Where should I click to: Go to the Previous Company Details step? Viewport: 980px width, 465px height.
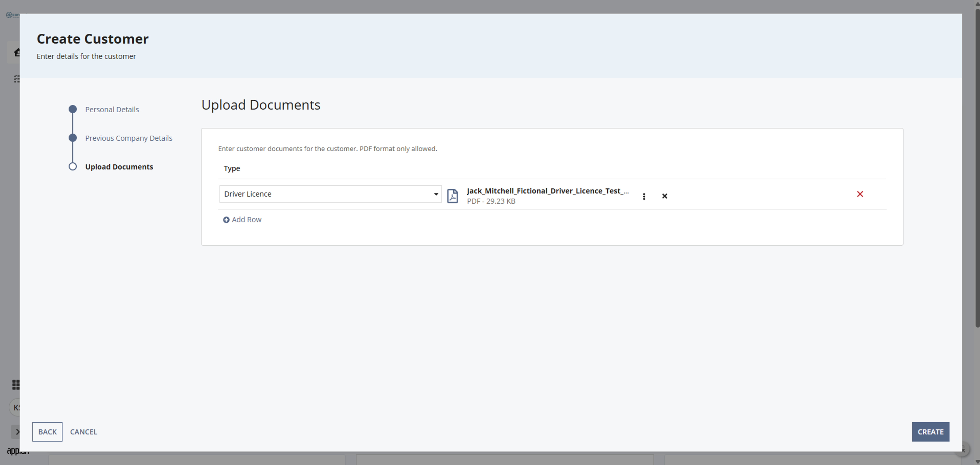[129, 138]
